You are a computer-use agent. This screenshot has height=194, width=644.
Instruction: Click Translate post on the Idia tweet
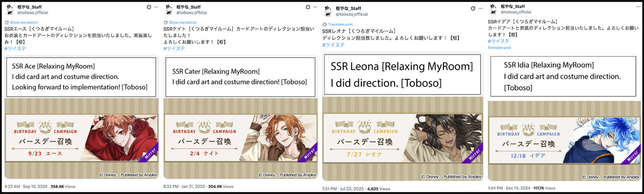(499, 47)
